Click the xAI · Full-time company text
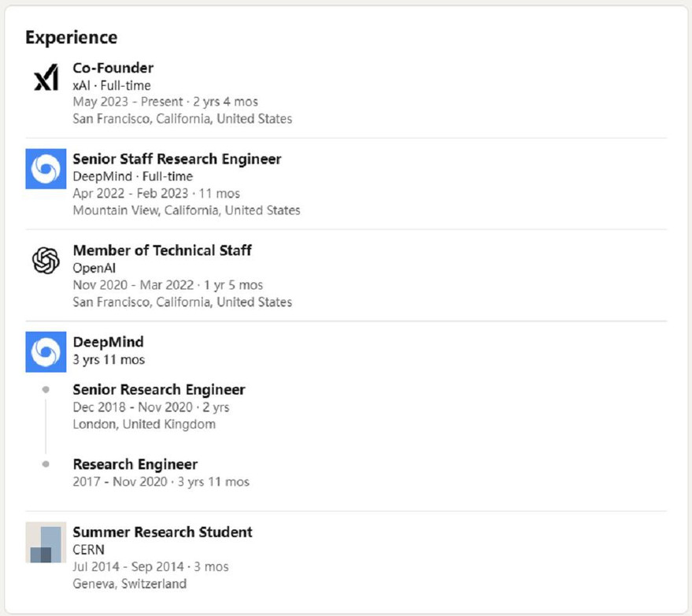This screenshot has height=616, width=692. click(x=111, y=85)
